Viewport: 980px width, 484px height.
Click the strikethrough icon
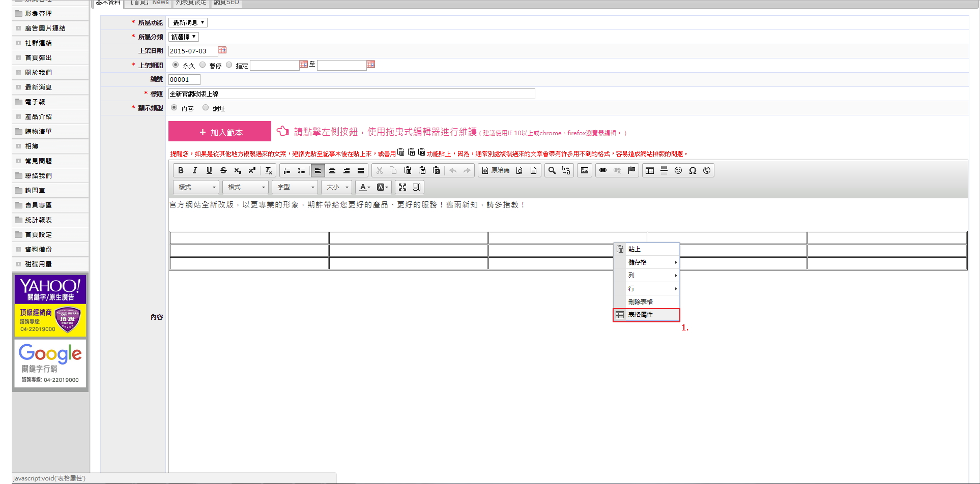223,170
